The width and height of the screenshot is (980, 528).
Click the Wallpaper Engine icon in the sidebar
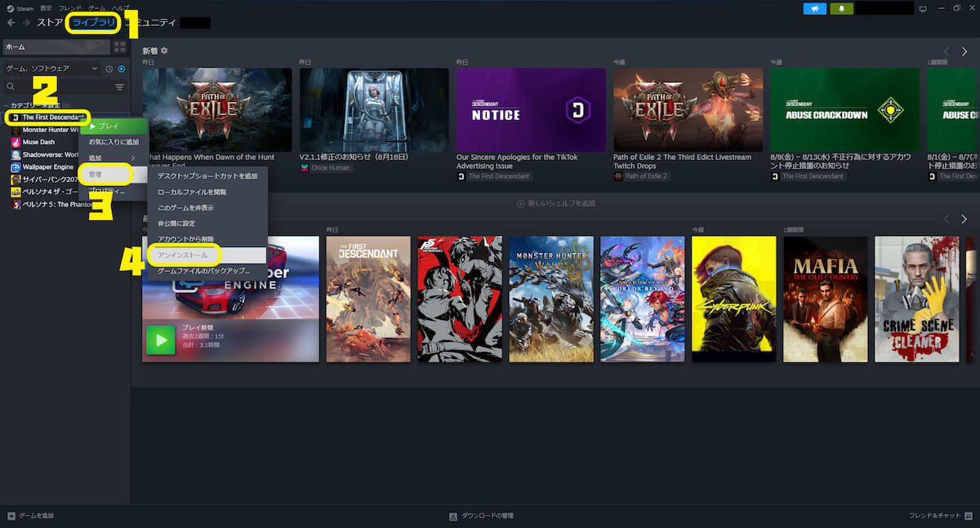(x=16, y=166)
